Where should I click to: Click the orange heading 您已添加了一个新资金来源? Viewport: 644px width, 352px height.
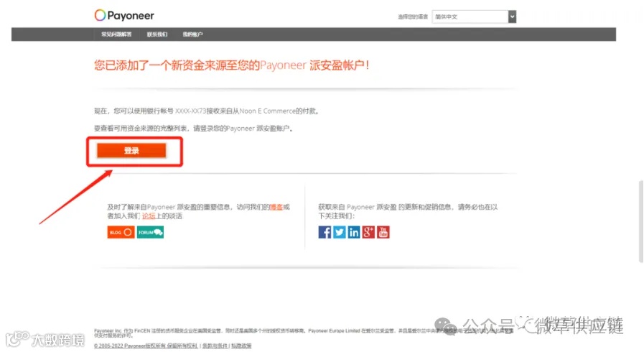click(x=232, y=65)
